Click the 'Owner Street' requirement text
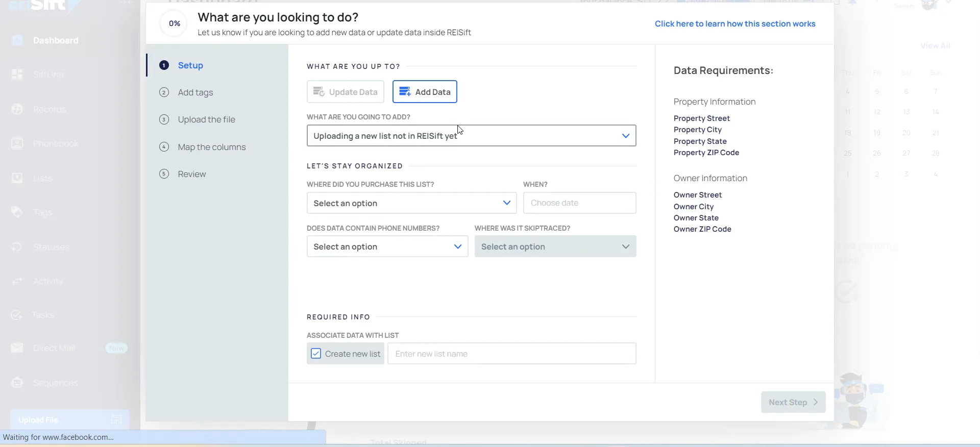 698,195
